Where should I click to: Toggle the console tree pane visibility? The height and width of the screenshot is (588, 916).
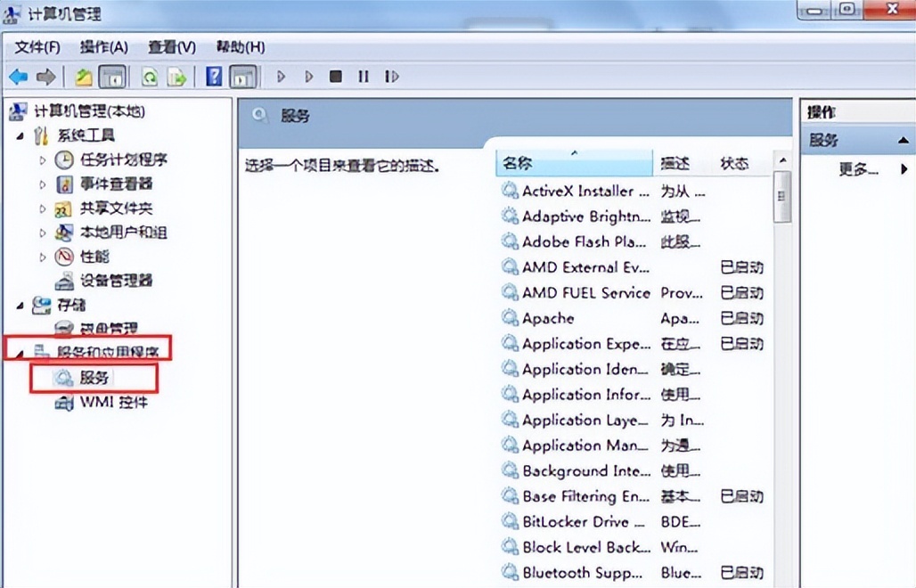111,77
